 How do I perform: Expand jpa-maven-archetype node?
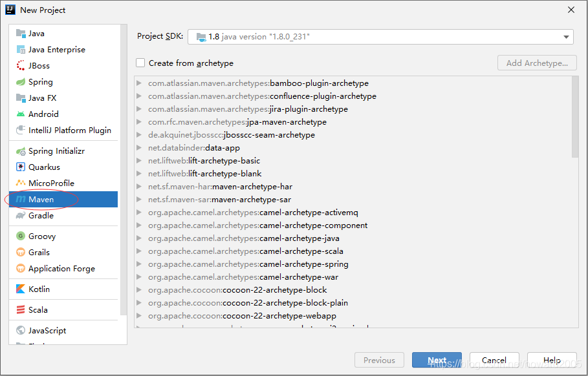(x=139, y=121)
